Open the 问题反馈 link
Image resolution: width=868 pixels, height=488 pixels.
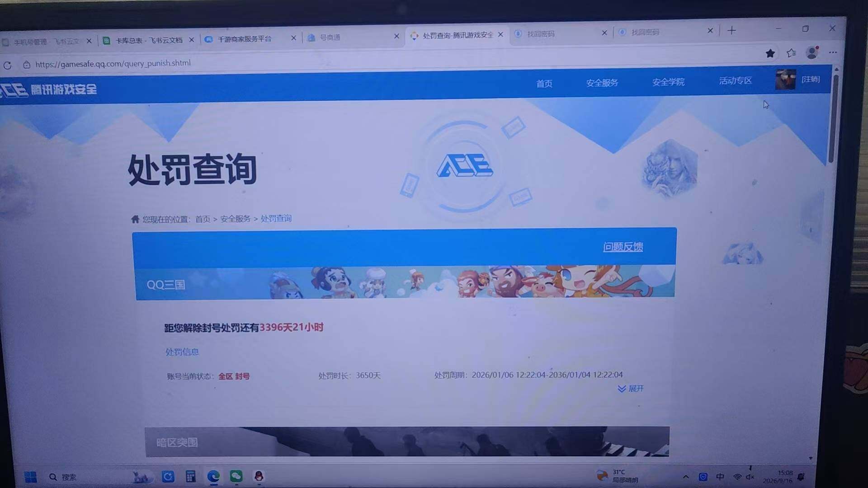(623, 247)
